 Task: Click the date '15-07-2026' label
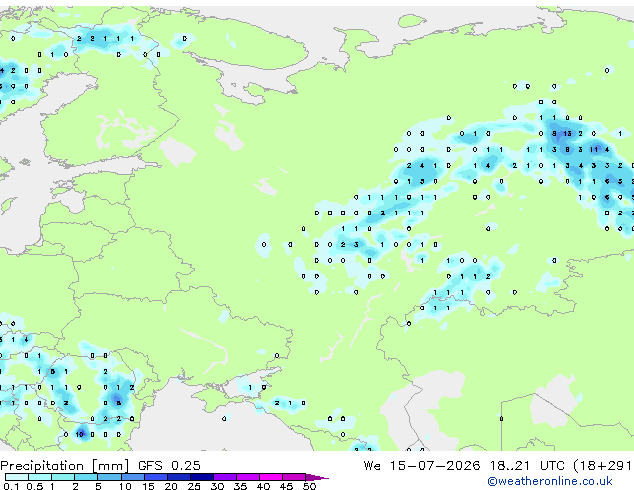pos(435,466)
